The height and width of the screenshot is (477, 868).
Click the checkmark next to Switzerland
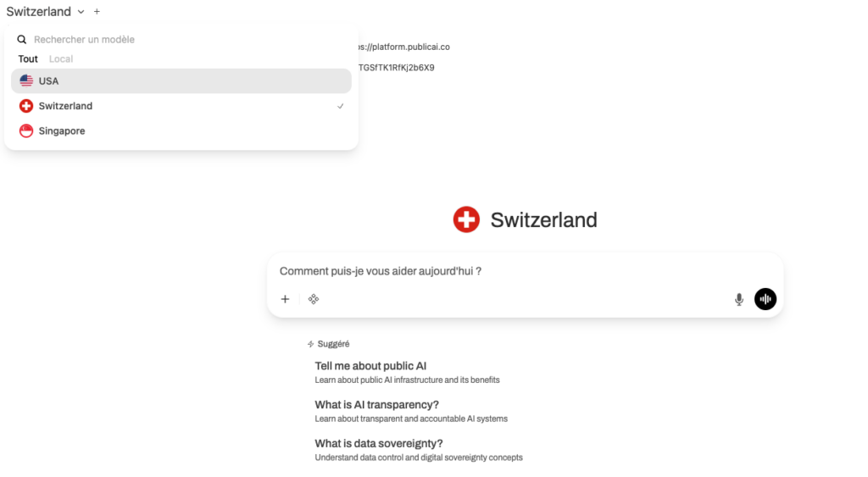coord(341,106)
